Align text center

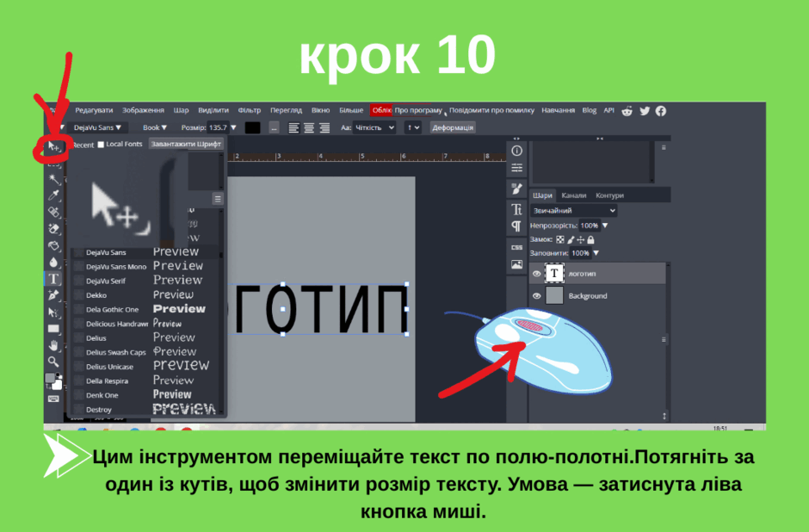click(309, 128)
